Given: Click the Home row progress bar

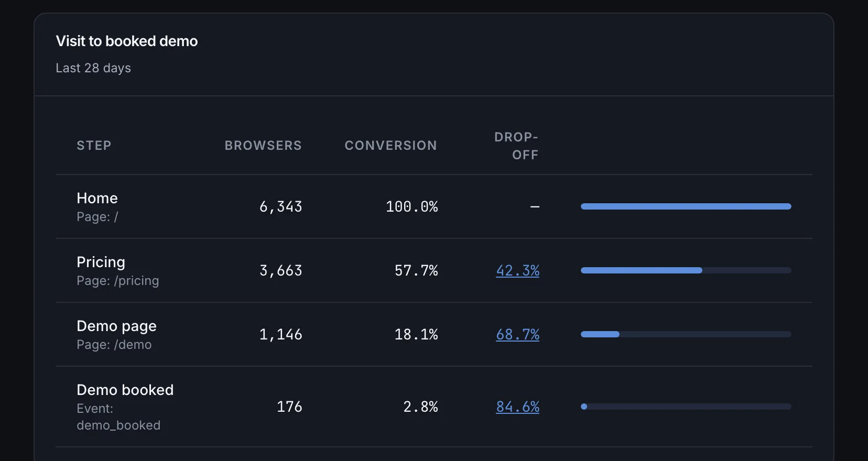Looking at the screenshot, I should point(686,206).
